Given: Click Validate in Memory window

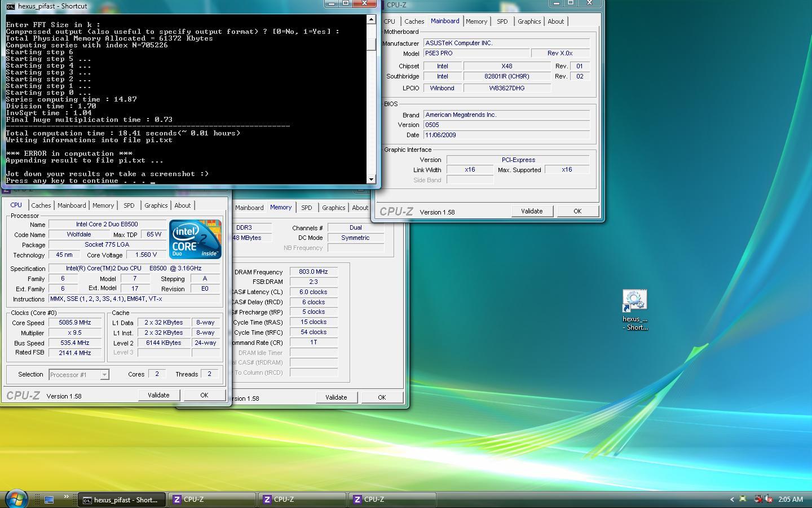Looking at the screenshot, I should (336, 397).
